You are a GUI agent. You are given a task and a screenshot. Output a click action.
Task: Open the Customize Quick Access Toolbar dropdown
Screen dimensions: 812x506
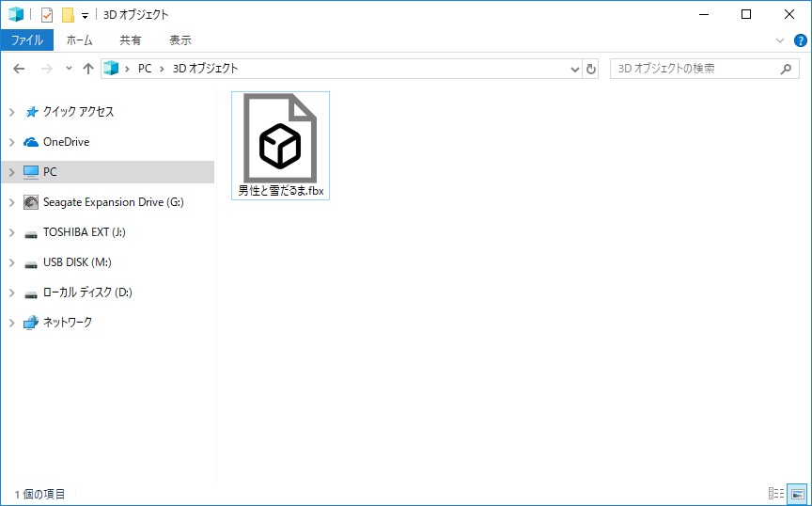click(85, 16)
